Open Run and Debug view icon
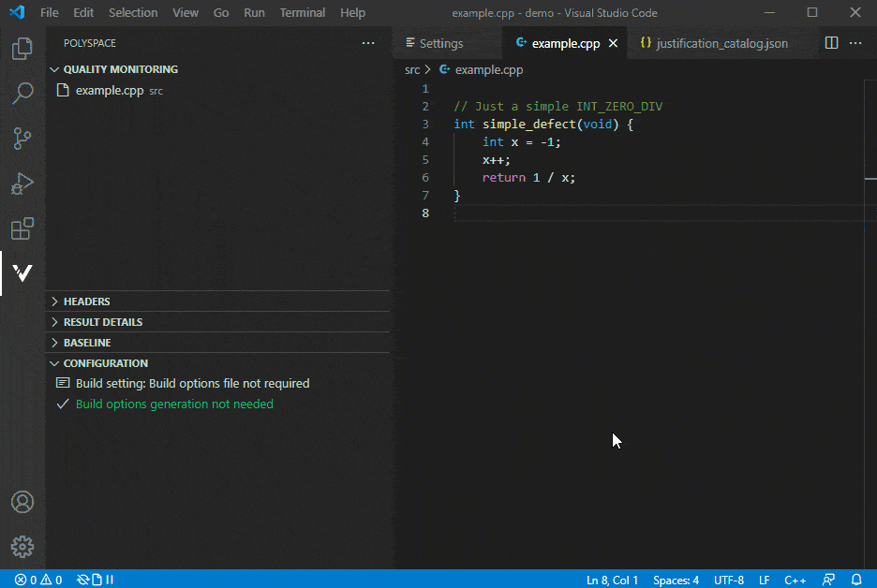 click(x=22, y=184)
